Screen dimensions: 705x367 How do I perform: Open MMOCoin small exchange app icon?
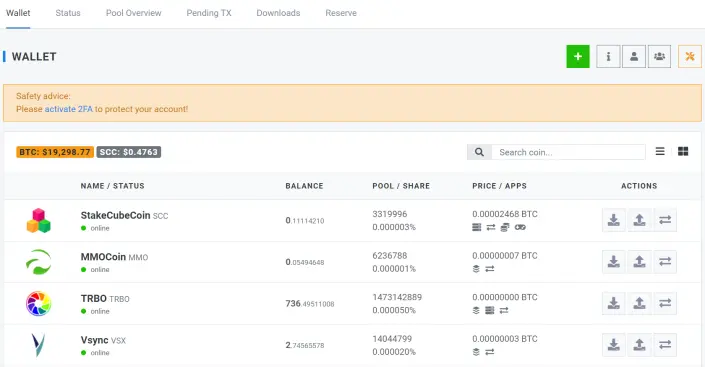pyautogui.click(x=490, y=269)
